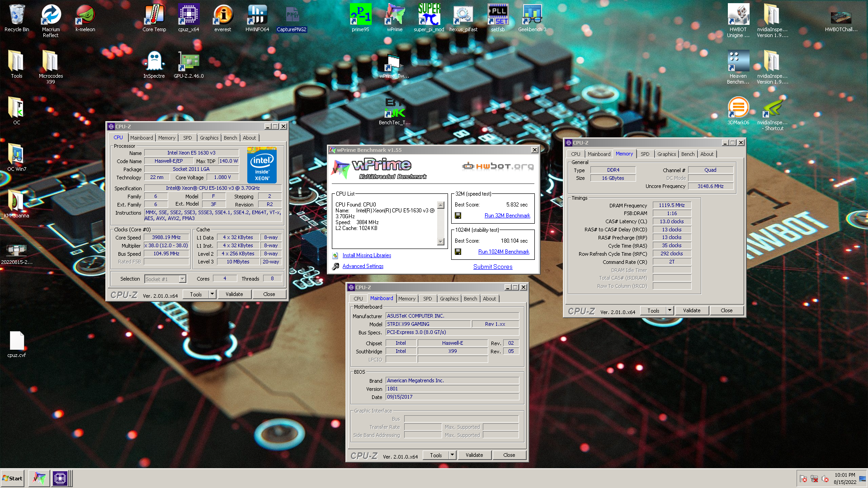The width and height of the screenshot is (868, 488).
Task: Click the 32M benchmark save floppy icon
Action: (458, 216)
